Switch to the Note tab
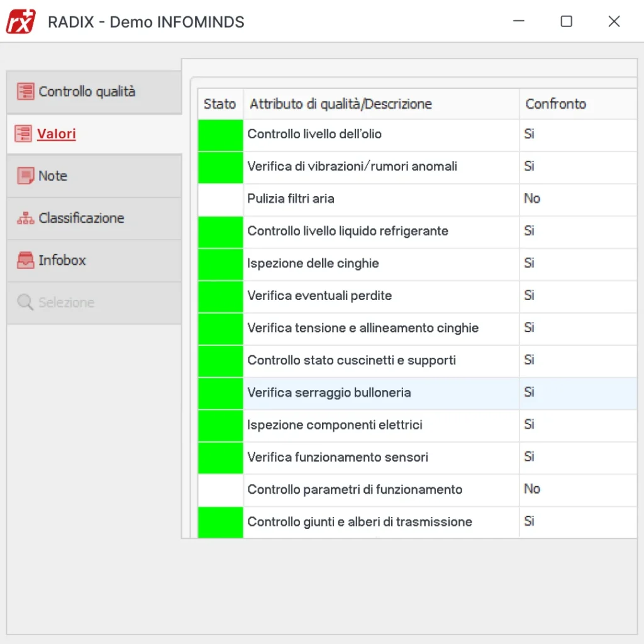The width and height of the screenshot is (644, 644). tap(53, 175)
